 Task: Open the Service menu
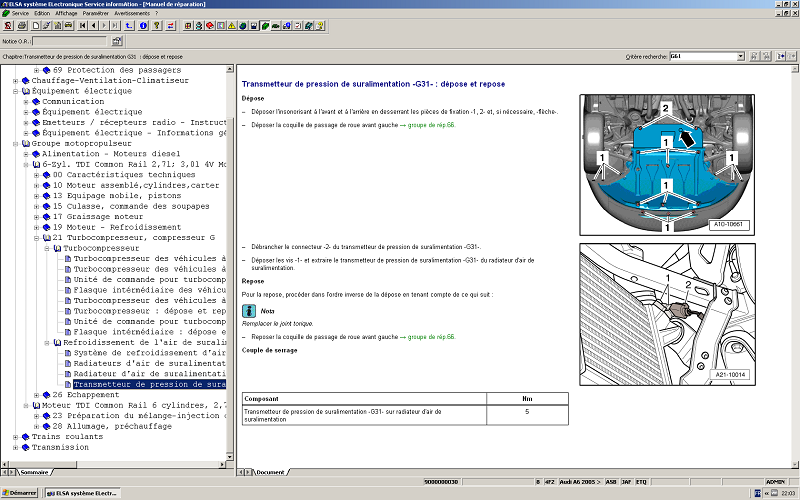tap(20, 13)
